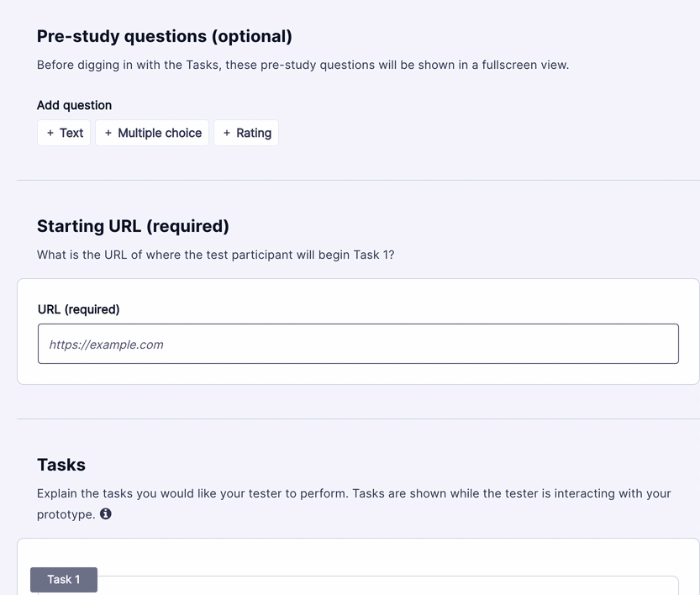Viewport: 700px width, 595px height.
Task: Select the "Rating" button label
Action: (x=252, y=133)
